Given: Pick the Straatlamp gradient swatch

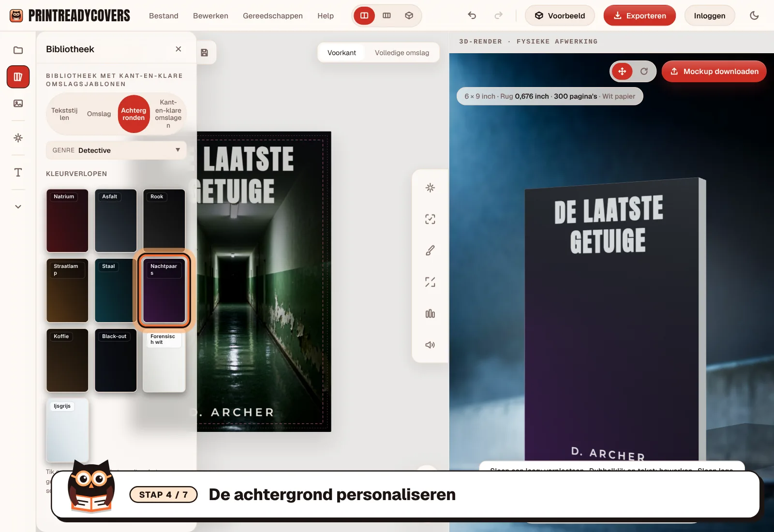Looking at the screenshot, I should pos(67,291).
